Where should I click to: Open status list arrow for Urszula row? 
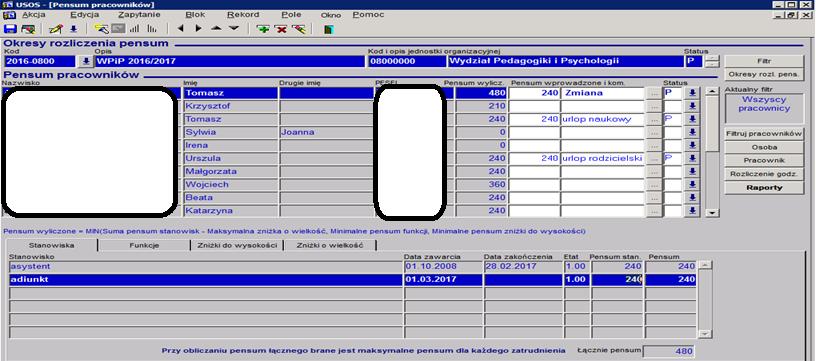[692, 158]
